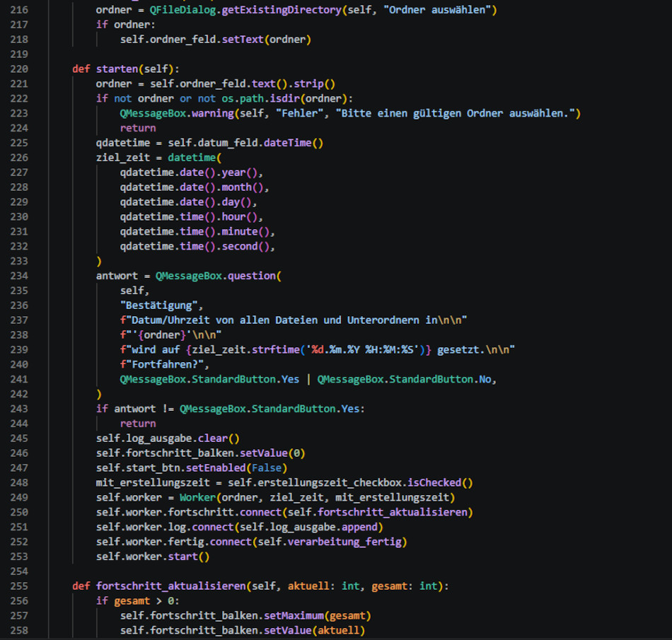Click 'qdatetime = self.datum_feld.dateTime()' line

point(209,143)
